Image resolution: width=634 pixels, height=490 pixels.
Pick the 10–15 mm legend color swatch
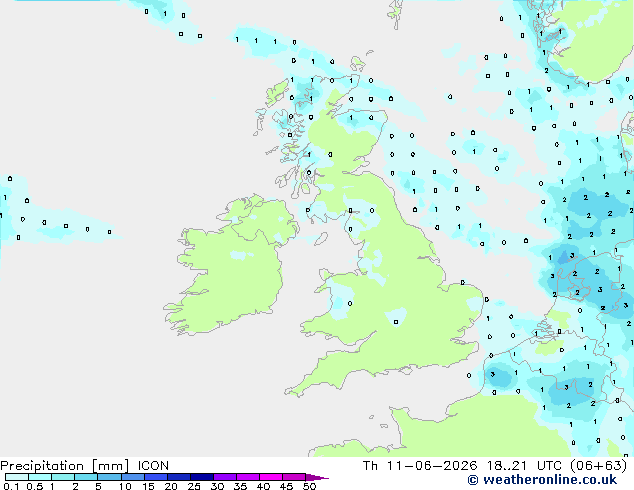coord(133,477)
